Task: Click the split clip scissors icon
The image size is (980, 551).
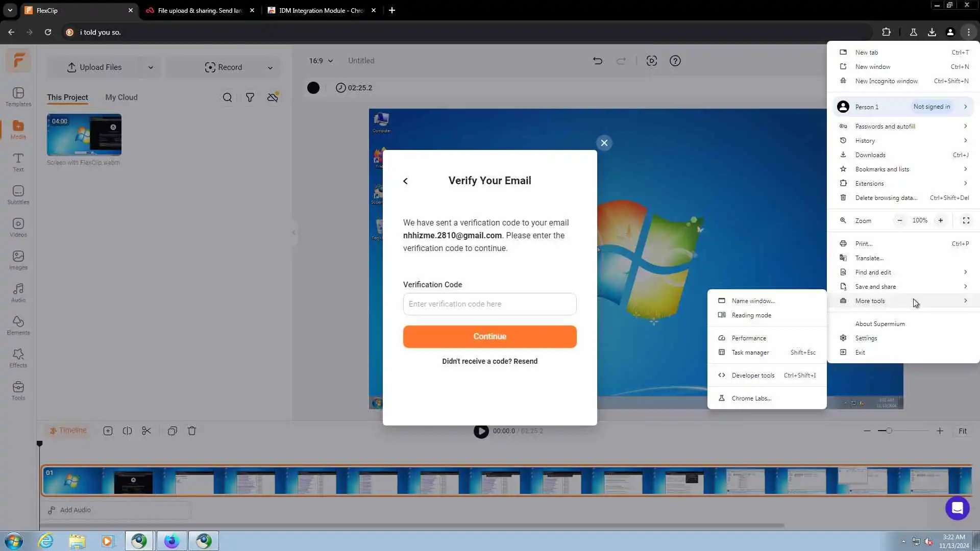Action: [x=146, y=431]
